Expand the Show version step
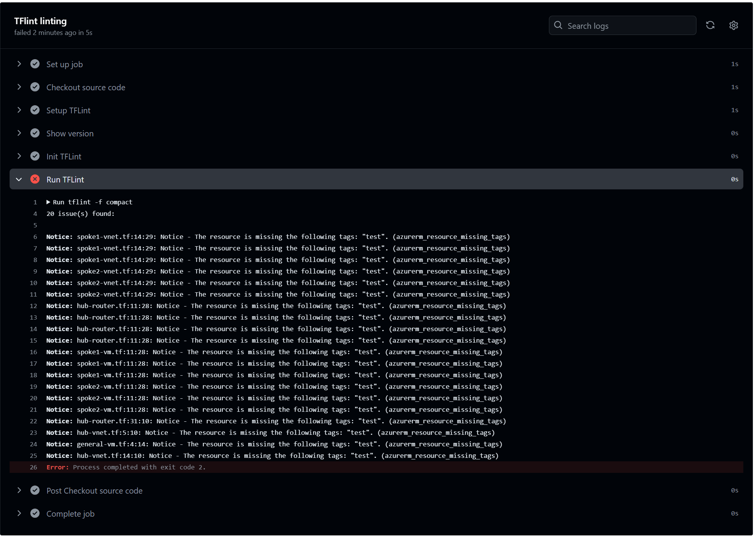This screenshot has width=756, height=537. 19,133
